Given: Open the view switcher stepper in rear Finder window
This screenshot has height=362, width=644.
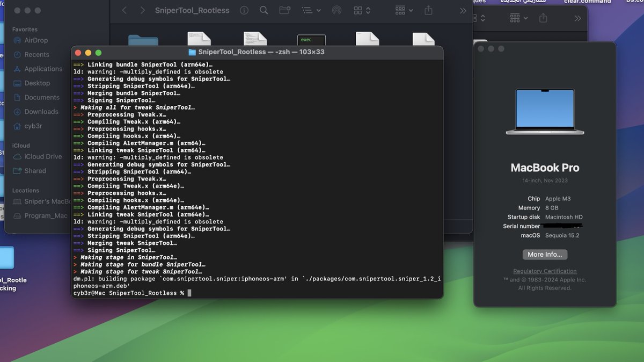Looking at the screenshot, I should (481, 18).
